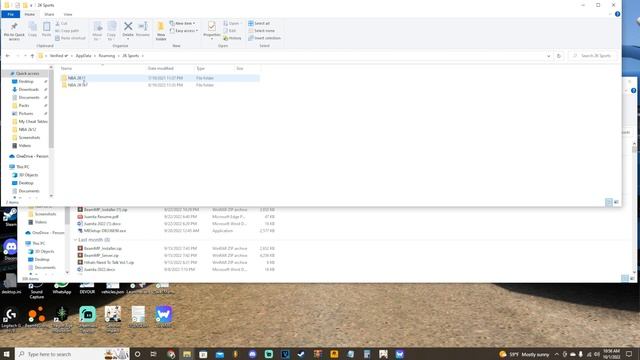The width and height of the screenshot is (640, 360).
Task: Select Screenshots in front window navigation pane
Action: coord(29,138)
